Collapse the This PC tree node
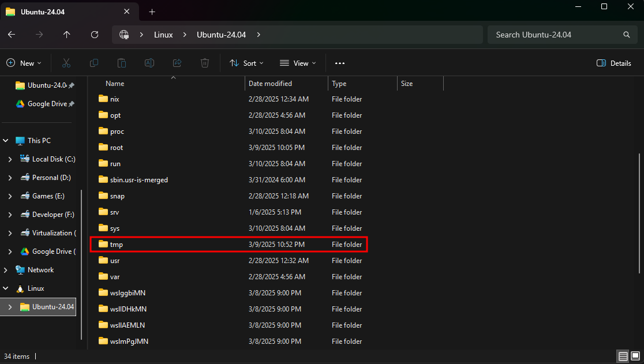Screen dimensions: 644x364 pos(6,141)
